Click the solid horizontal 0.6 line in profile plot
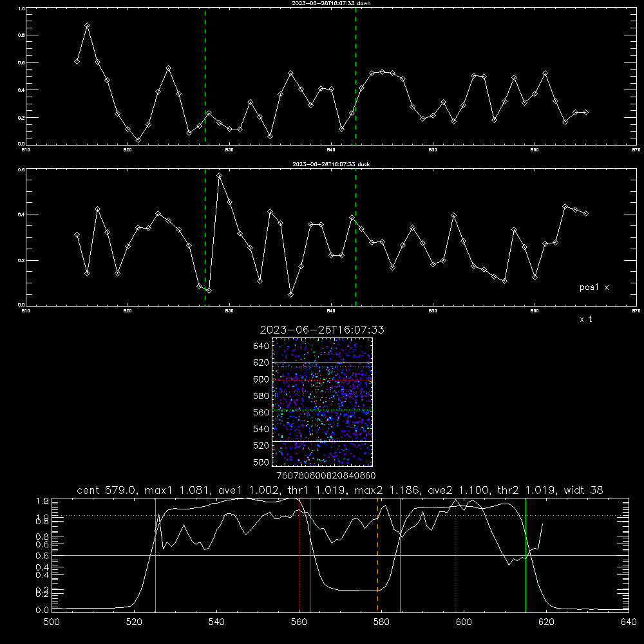The width and height of the screenshot is (644, 644). tap(340, 555)
